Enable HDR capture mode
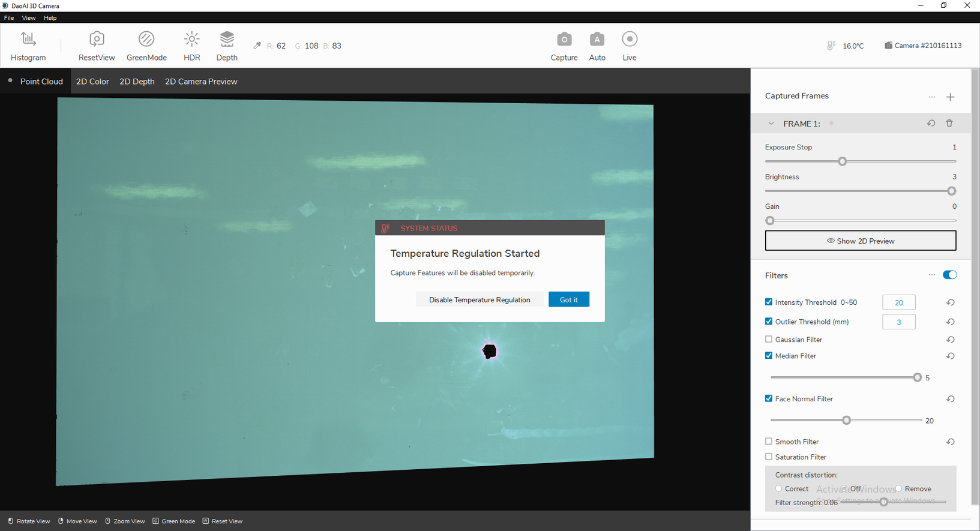The width and height of the screenshot is (980, 531). [191, 46]
